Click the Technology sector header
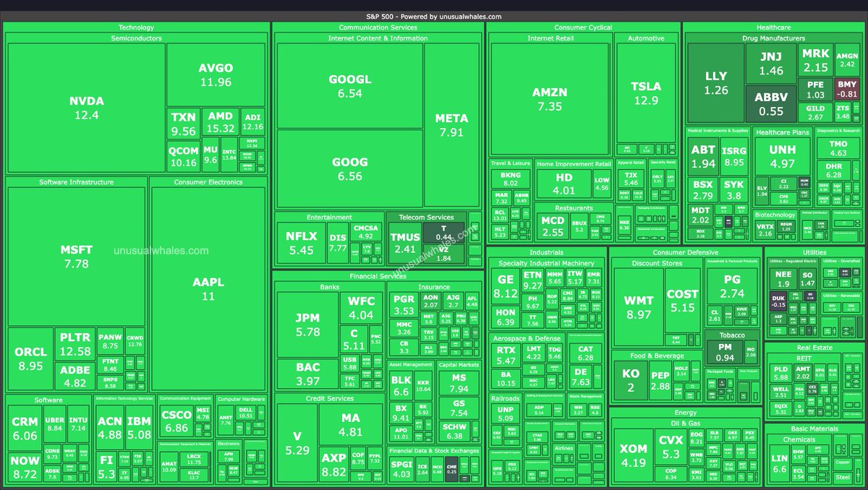868x490 pixels. pyautogui.click(x=136, y=27)
